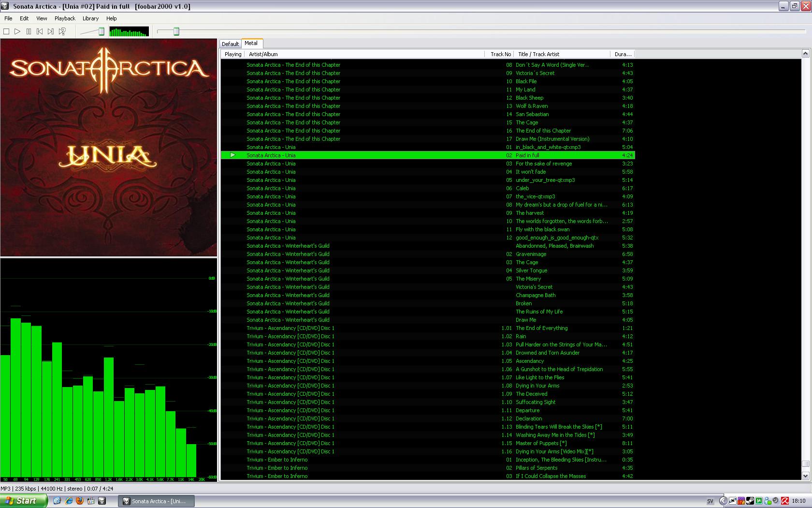
Task: Open the Playback menu
Action: [65, 18]
